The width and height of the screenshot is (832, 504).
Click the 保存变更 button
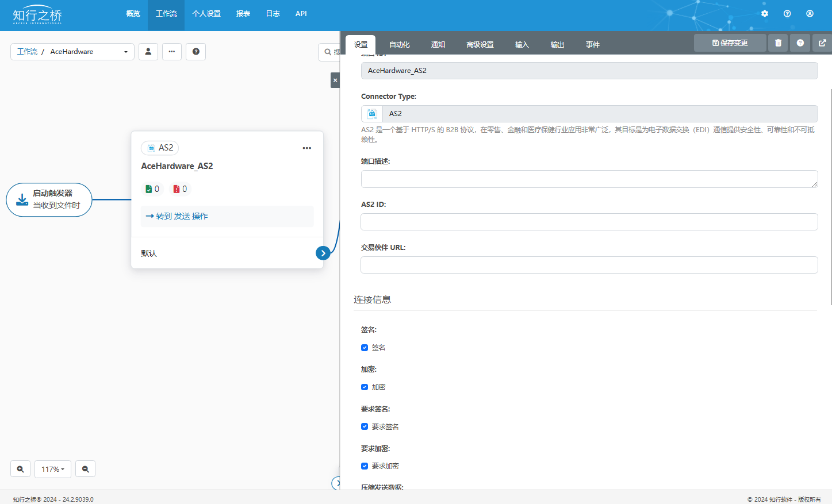coord(730,43)
